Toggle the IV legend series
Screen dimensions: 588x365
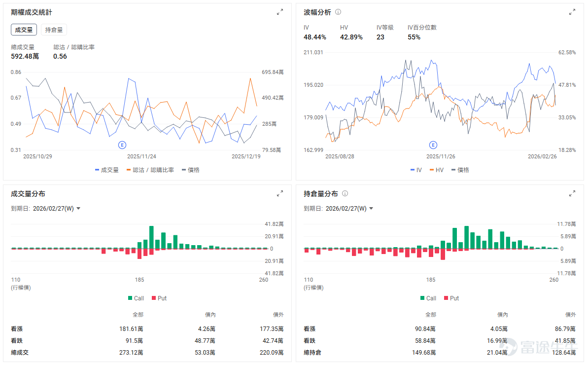click(416, 170)
